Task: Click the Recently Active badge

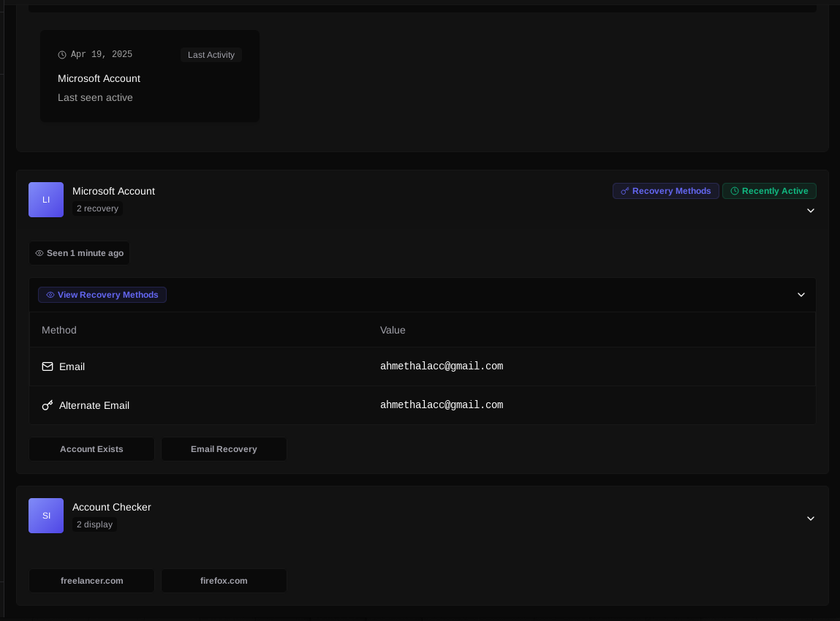Action: pos(769,192)
